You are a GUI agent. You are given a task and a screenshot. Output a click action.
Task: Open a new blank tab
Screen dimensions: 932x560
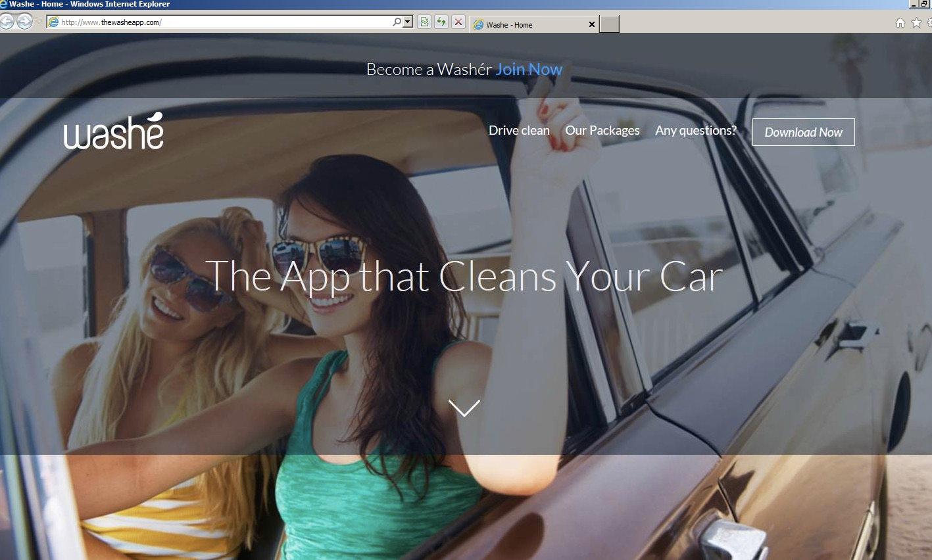pos(610,24)
